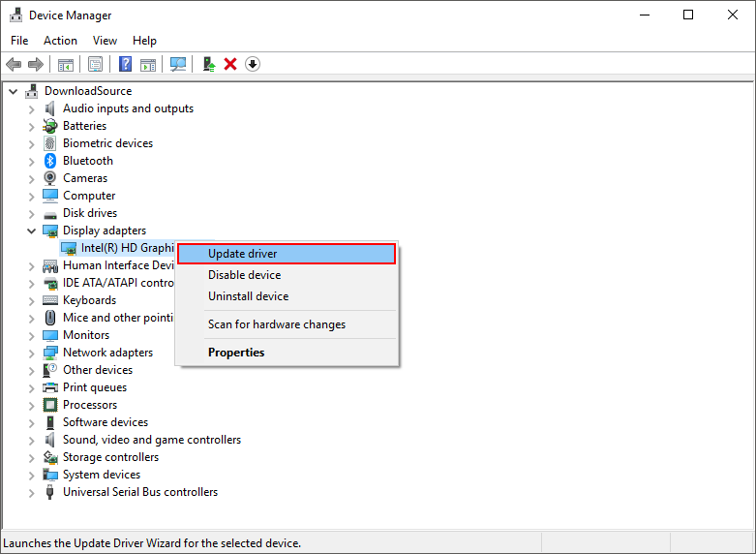Select the IDE ATA/ATAPI controllers tree item
The height and width of the screenshot is (554, 756).
click(118, 283)
